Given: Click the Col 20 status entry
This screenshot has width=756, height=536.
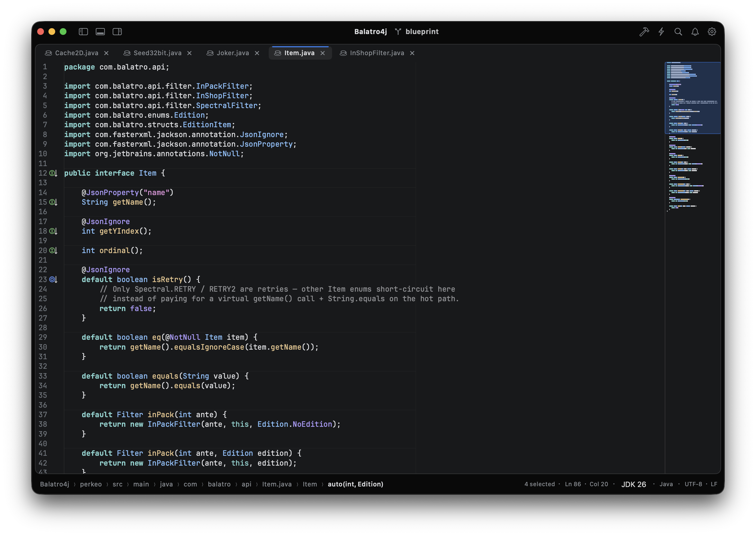Looking at the screenshot, I should pyautogui.click(x=599, y=484).
